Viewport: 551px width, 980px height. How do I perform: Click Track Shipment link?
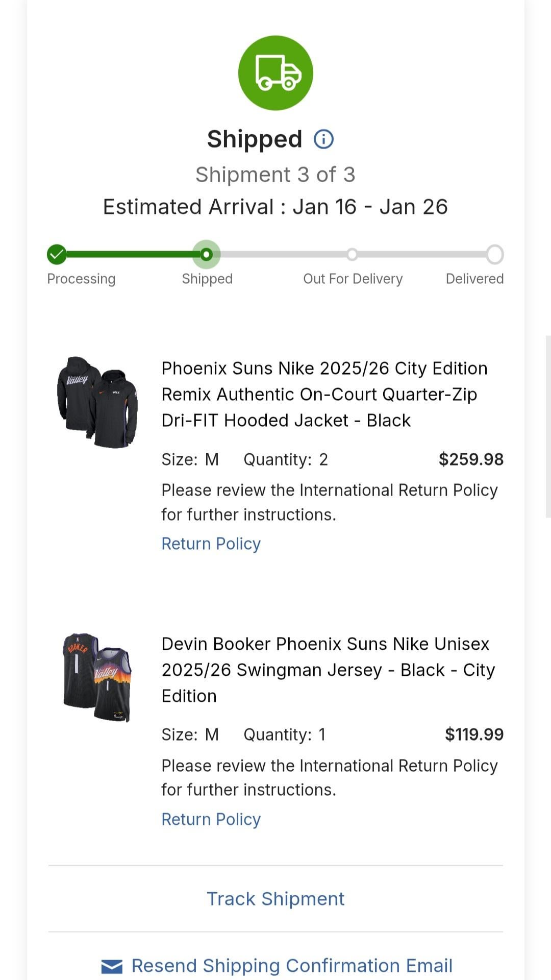click(275, 899)
